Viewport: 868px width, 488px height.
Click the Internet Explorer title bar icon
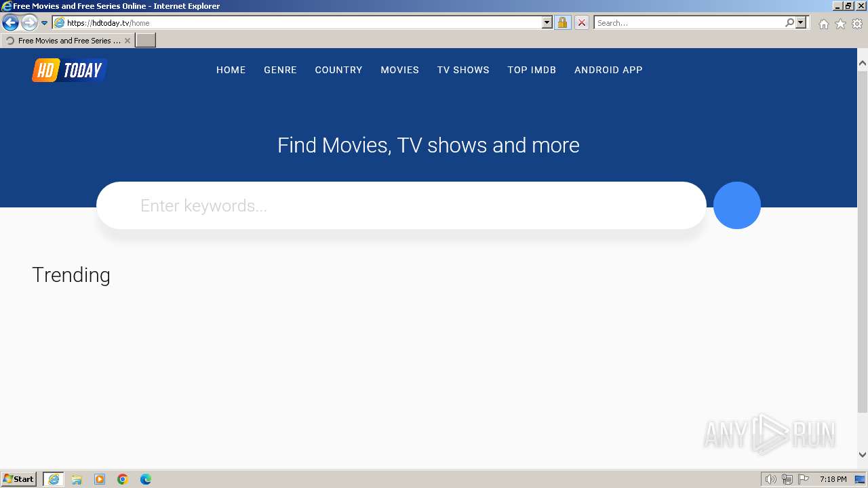pos(7,6)
